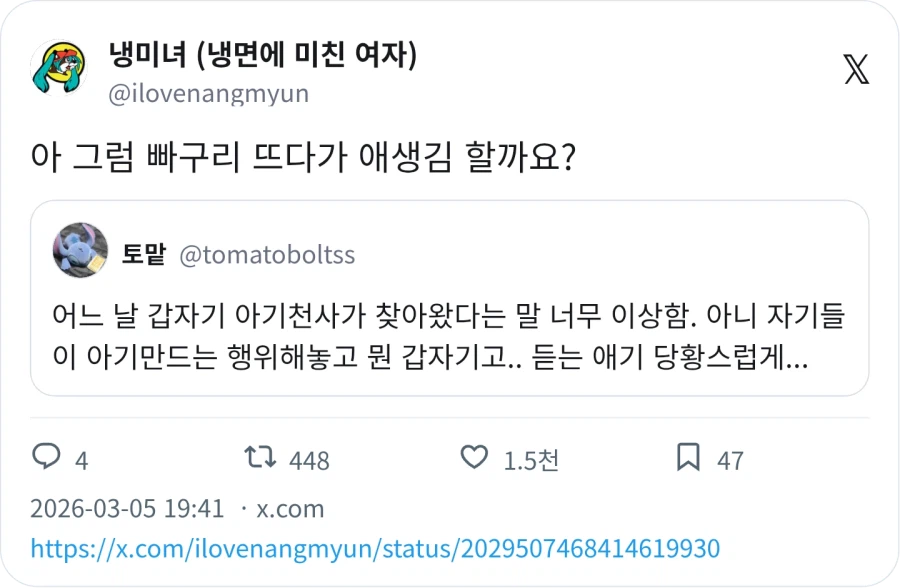
Task: Open the reply icon on the tweet
Action: [47, 457]
